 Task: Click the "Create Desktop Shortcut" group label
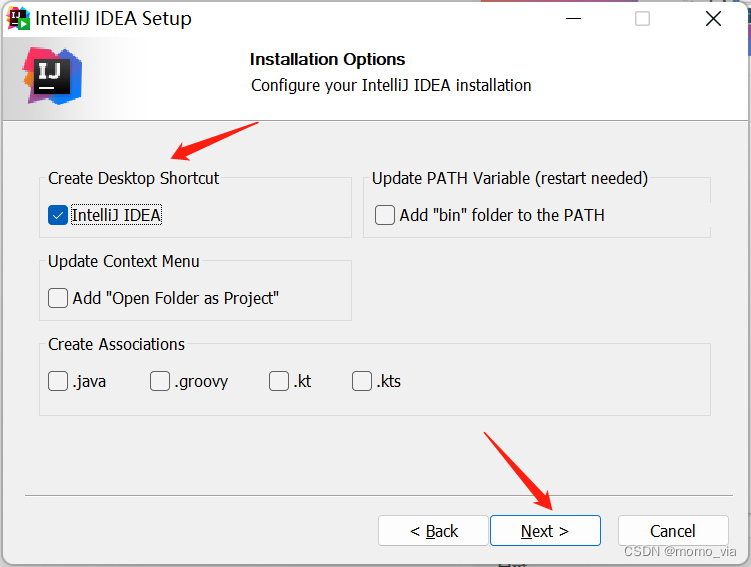coord(133,178)
